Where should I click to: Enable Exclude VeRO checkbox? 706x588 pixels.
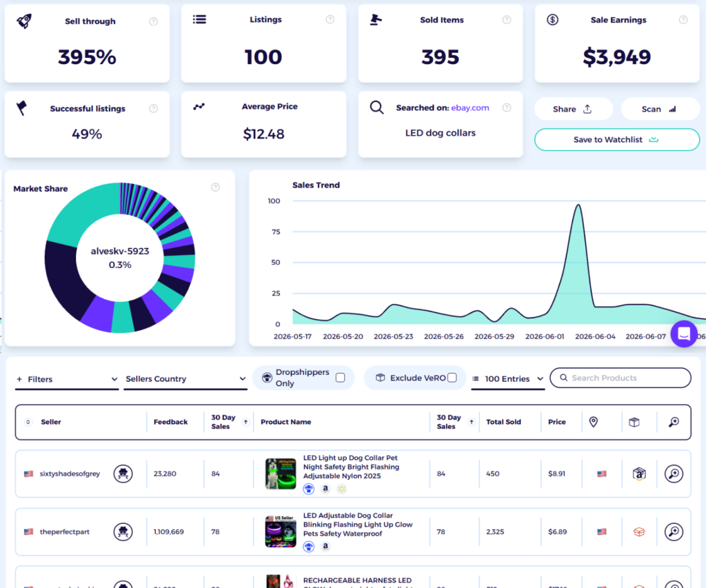[452, 378]
